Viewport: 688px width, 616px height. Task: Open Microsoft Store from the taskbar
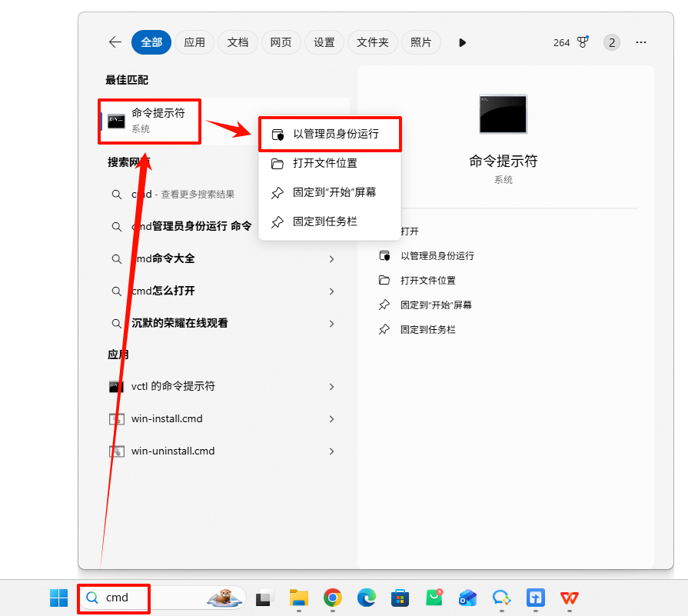pyautogui.click(x=400, y=598)
